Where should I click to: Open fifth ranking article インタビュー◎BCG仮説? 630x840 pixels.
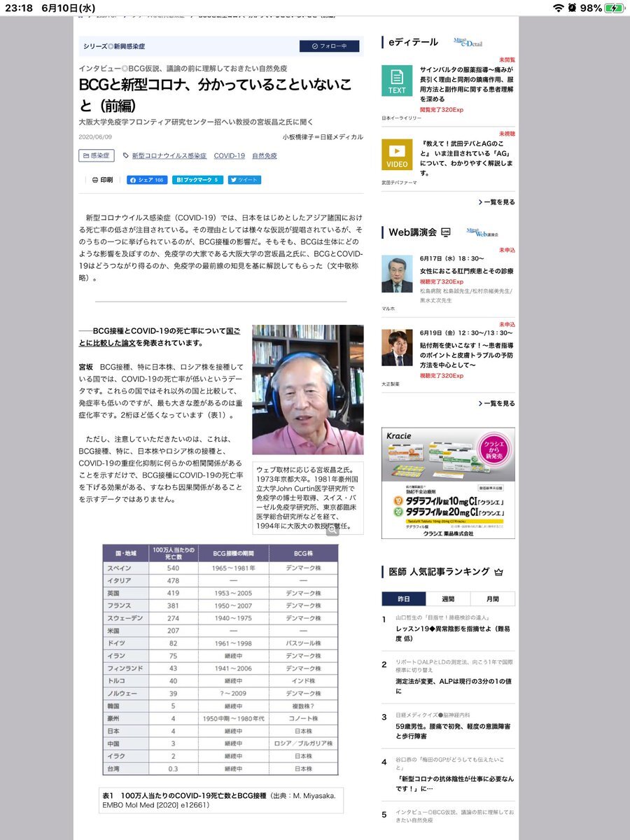[x=455, y=815]
